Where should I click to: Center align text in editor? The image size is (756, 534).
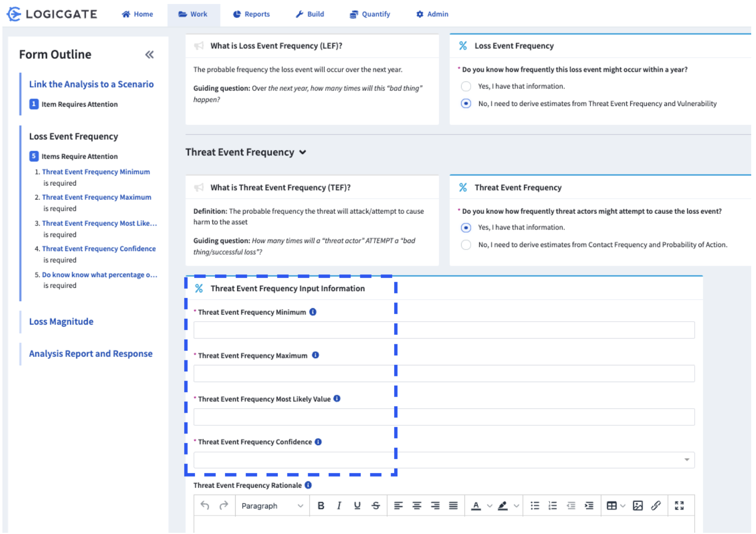click(x=417, y=506)
